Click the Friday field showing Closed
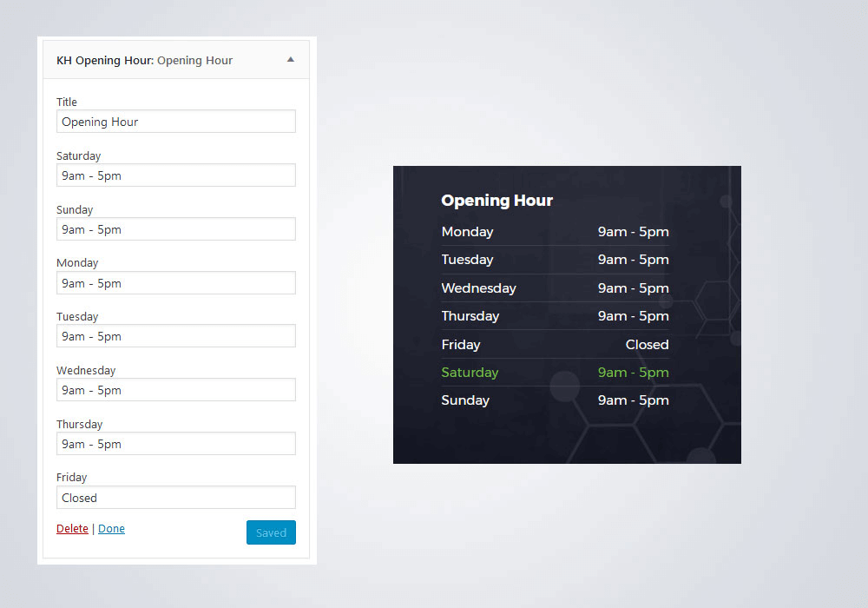The image size is (868, 608). pos(175,497)
